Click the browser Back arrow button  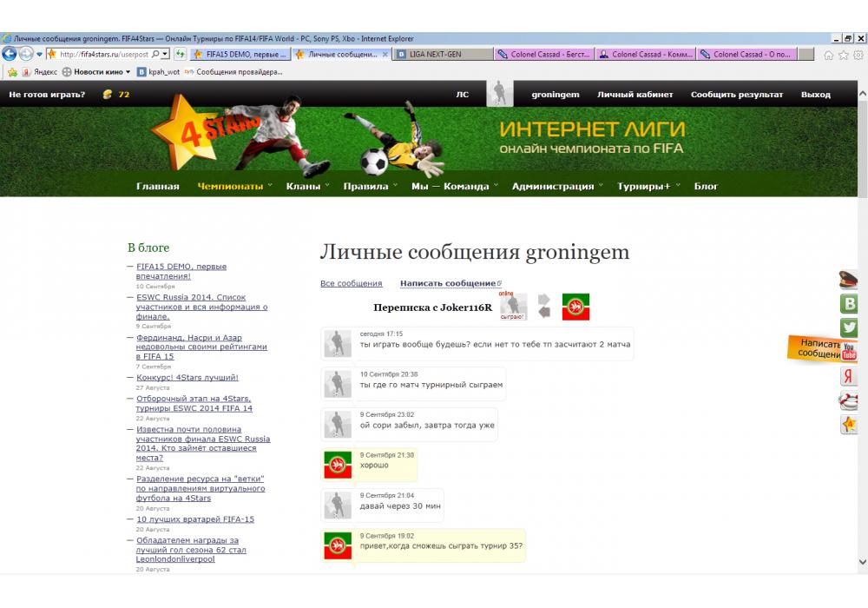(x=10, y=54)
